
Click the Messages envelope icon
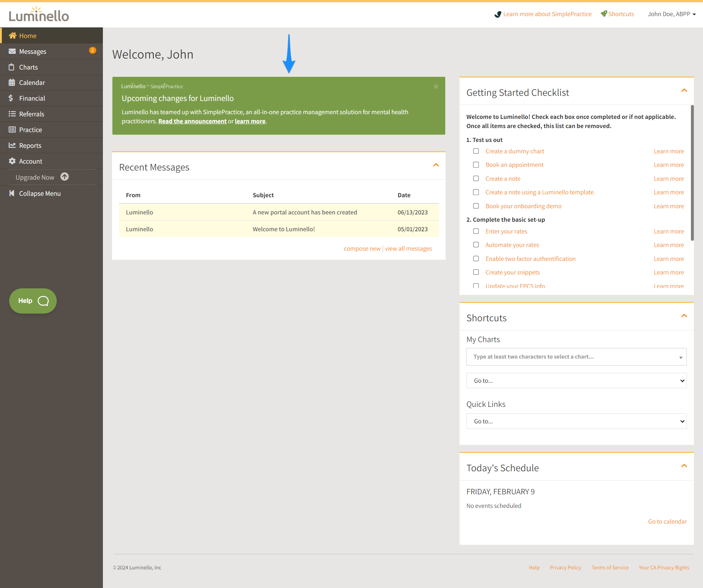pyautogui.click(x=12, y=51)
